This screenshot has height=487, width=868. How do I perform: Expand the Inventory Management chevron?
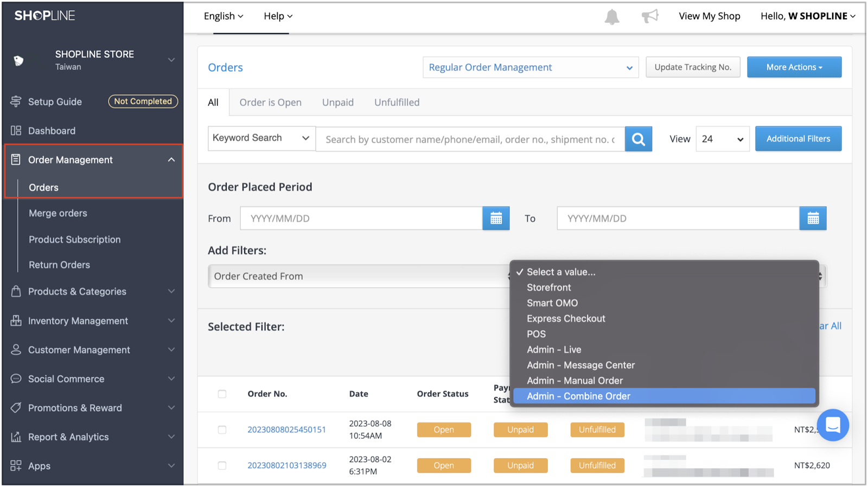(171, 321)
